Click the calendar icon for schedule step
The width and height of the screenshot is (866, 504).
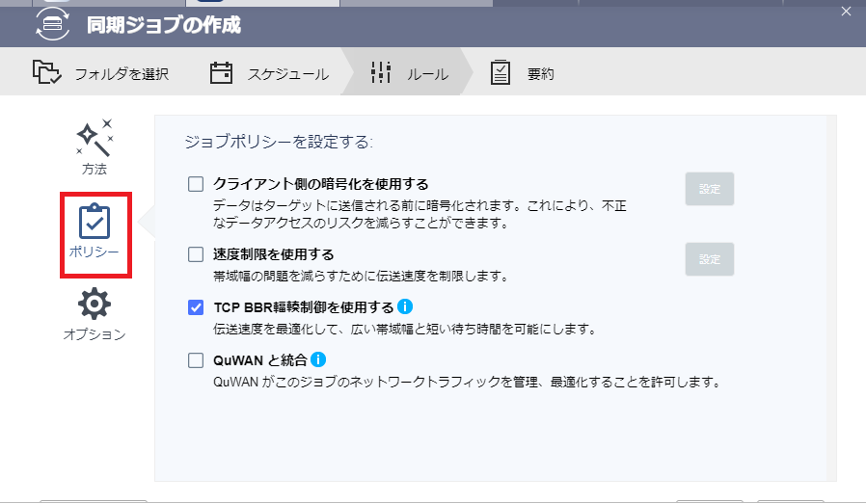click(x=222, y=73)
